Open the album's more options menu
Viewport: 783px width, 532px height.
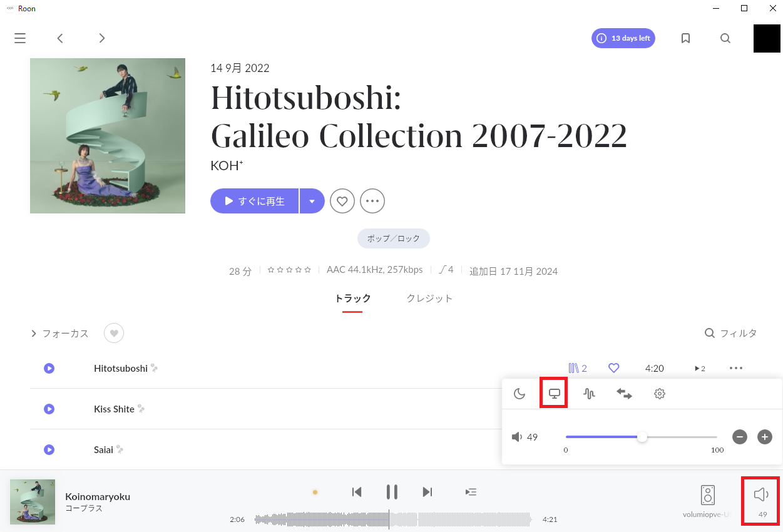pos(372,201)
